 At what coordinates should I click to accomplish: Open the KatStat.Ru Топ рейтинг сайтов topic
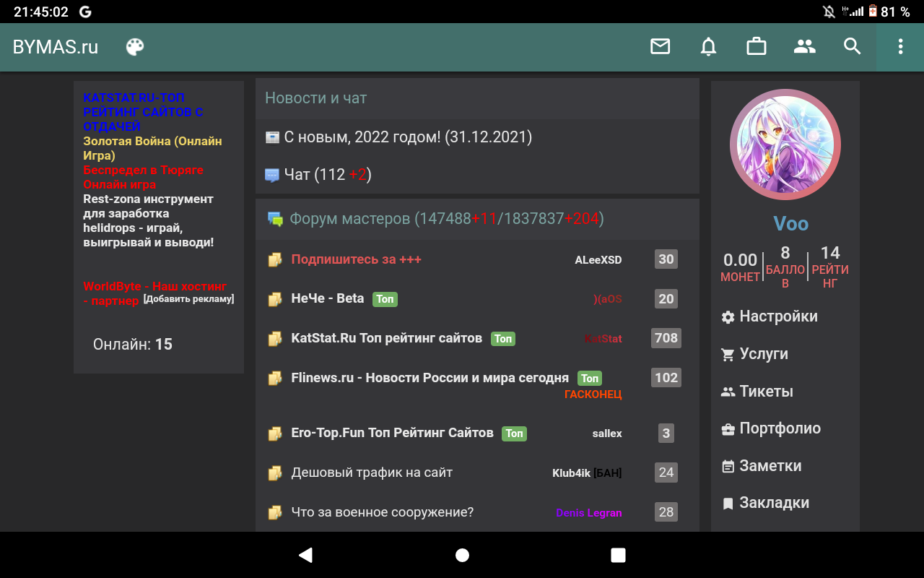[386, 338]
